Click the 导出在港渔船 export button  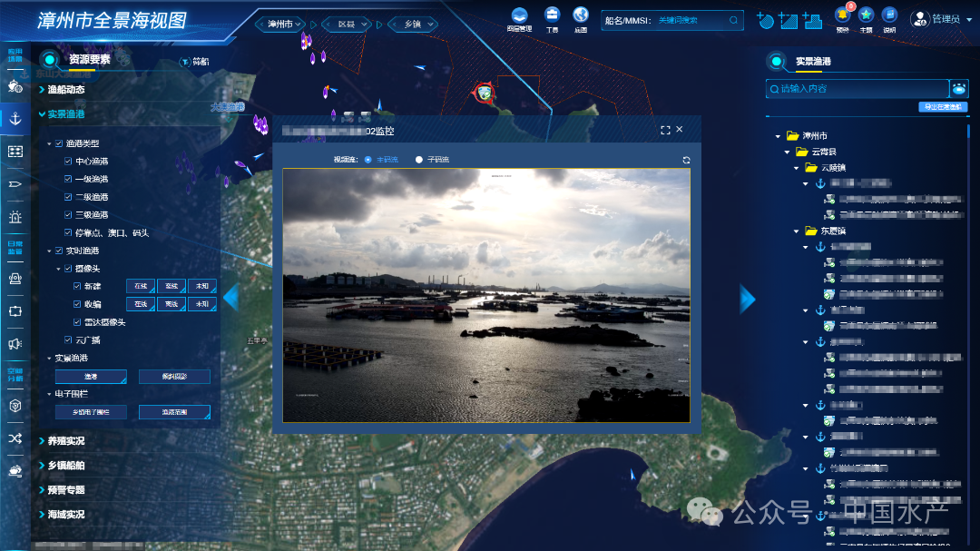[943, 107]
